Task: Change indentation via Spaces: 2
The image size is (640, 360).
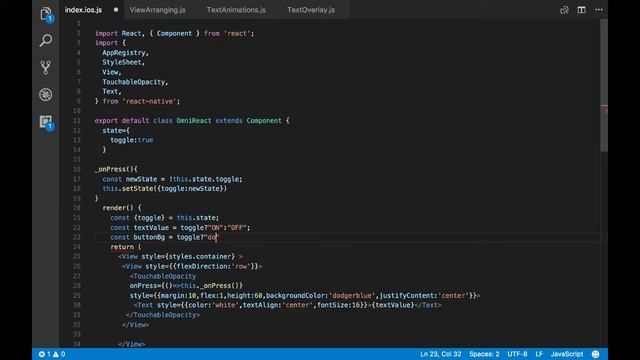Action: point(484,354)
